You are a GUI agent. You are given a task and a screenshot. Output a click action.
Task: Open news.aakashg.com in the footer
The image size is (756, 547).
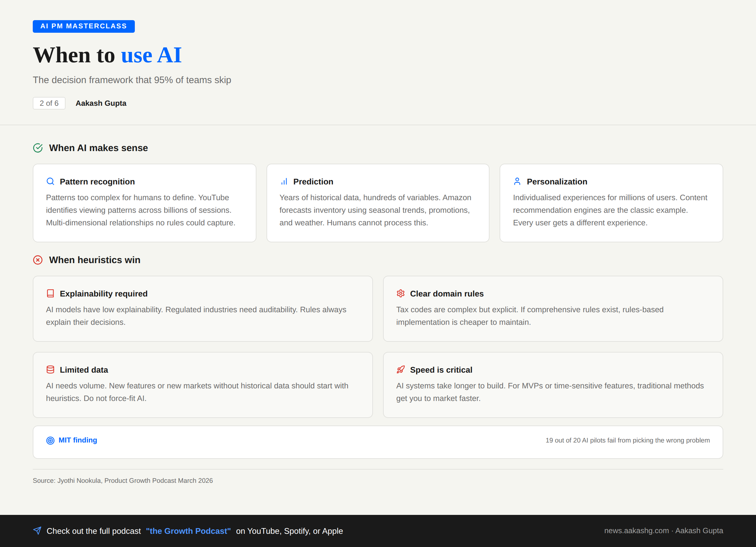[x=636, y=531]
